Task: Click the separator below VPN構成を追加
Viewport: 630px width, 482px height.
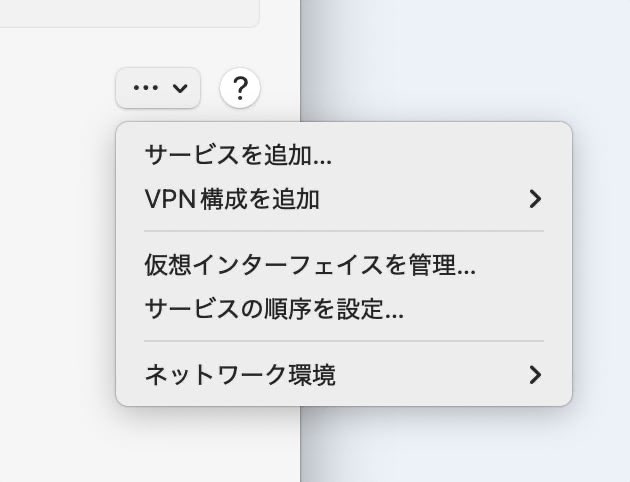Action: [x=344, y=231]
